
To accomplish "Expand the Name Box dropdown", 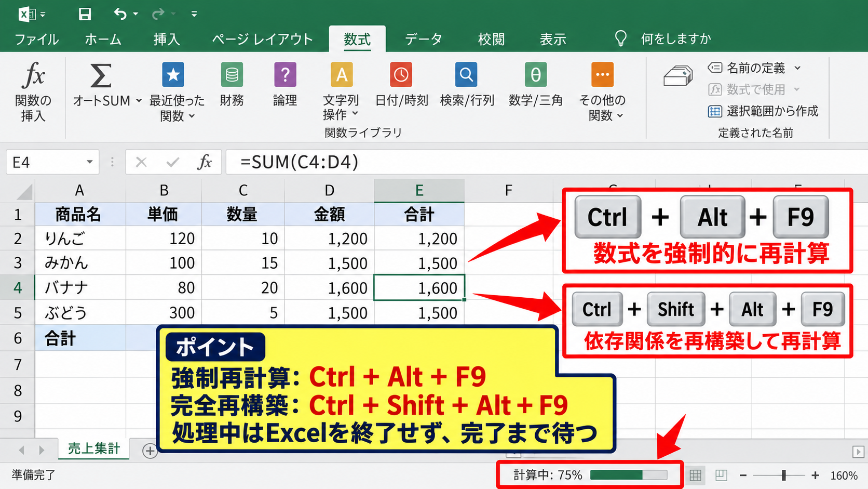I will click(90, 162).
